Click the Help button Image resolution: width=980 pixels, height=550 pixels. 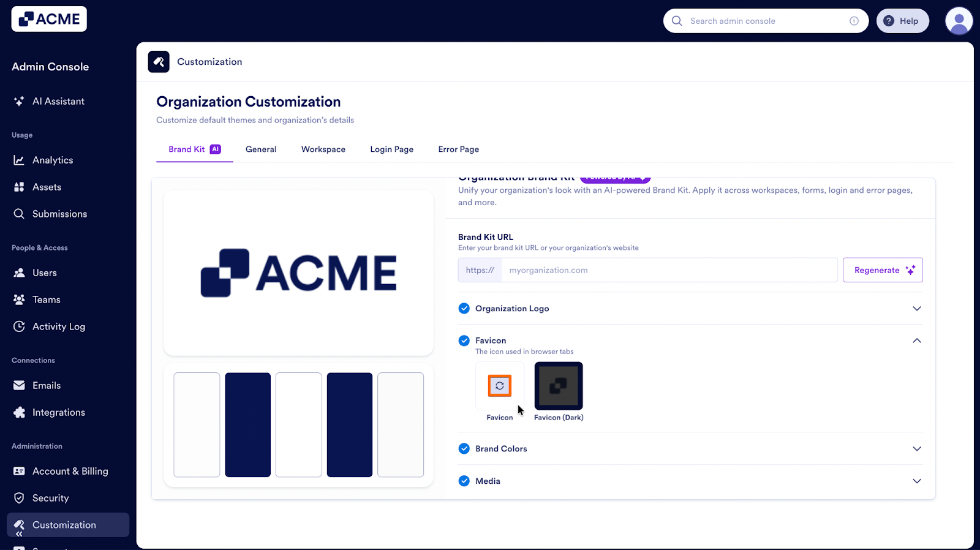click(902, 21)
